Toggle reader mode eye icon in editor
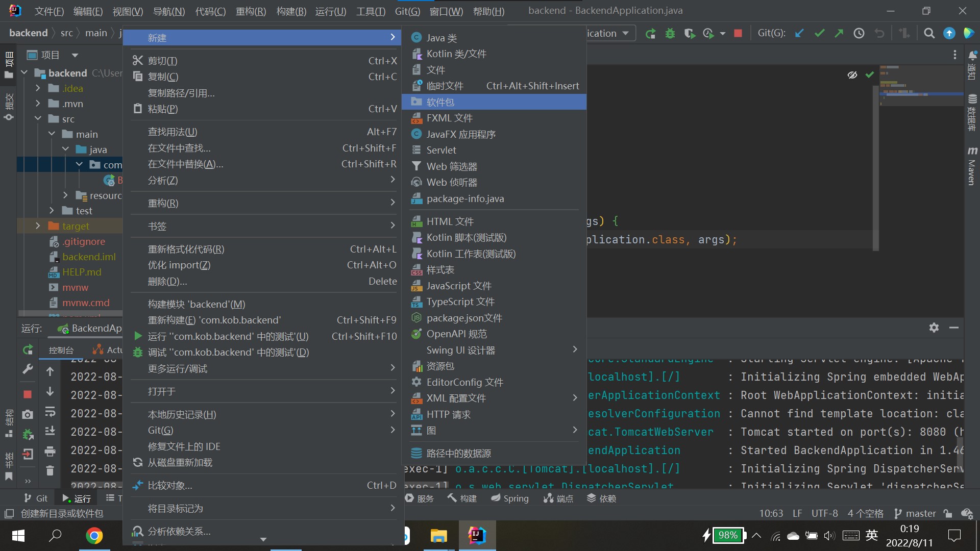The height and width of the screenshot is (551, 980). pos(852,75)
